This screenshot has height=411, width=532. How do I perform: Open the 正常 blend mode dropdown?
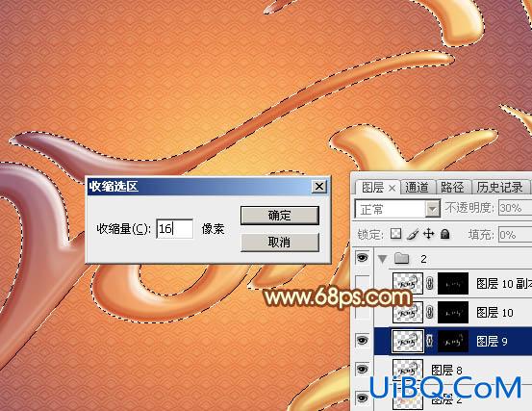point(432,209)
